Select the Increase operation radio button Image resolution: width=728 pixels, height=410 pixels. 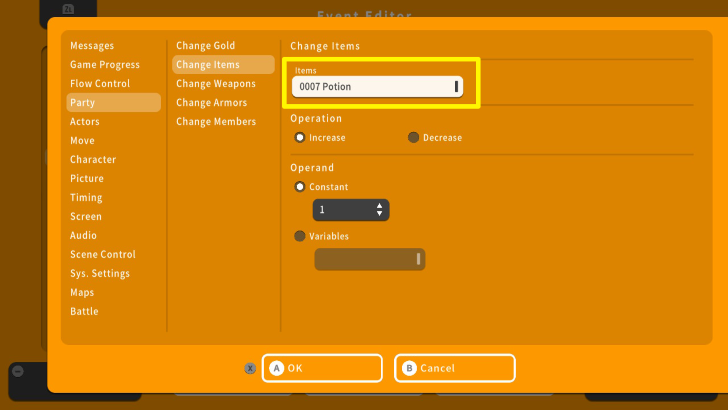pos(300,137)
